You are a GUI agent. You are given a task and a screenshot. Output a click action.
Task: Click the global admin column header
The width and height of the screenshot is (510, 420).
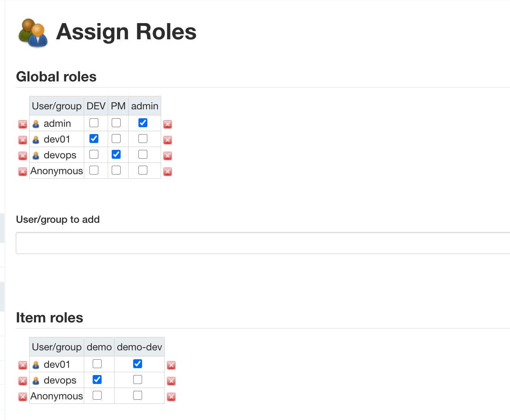click(144, 106)
